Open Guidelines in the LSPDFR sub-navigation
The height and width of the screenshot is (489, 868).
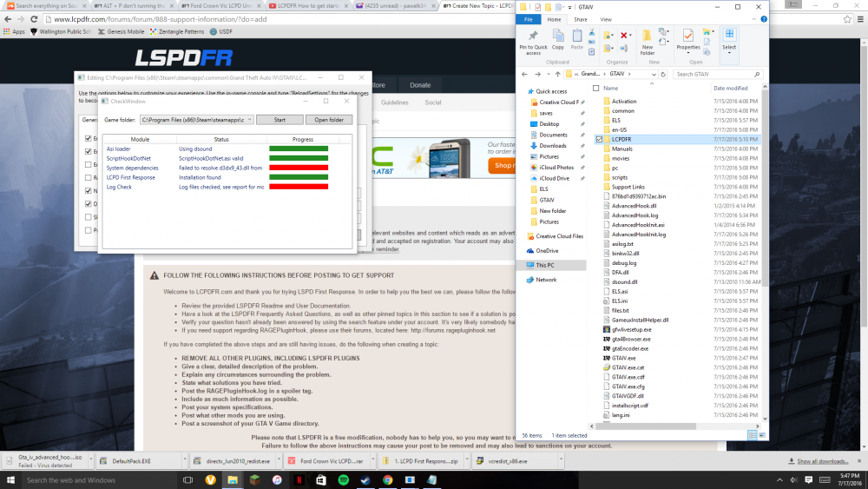(395, 102)
